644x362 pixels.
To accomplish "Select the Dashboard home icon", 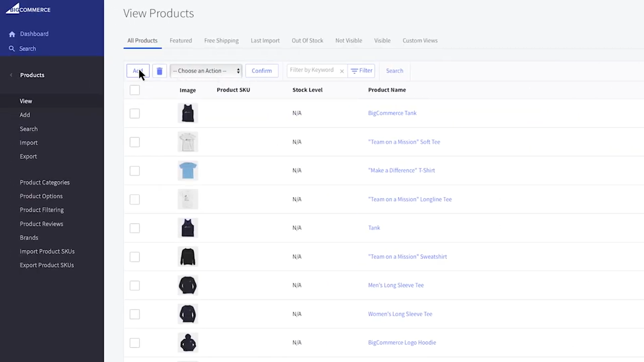I will (12, 34).
